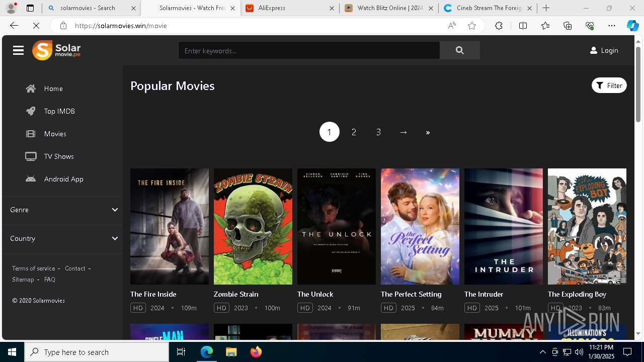Click taskbar search box
This screenshot has width=644, height=362.
click(x=97, y=352)
